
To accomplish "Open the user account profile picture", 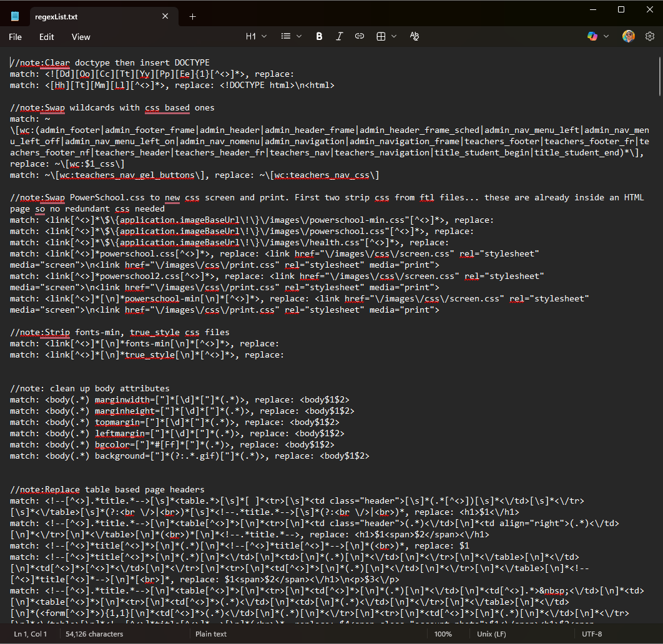I will (x=628, y=37).
